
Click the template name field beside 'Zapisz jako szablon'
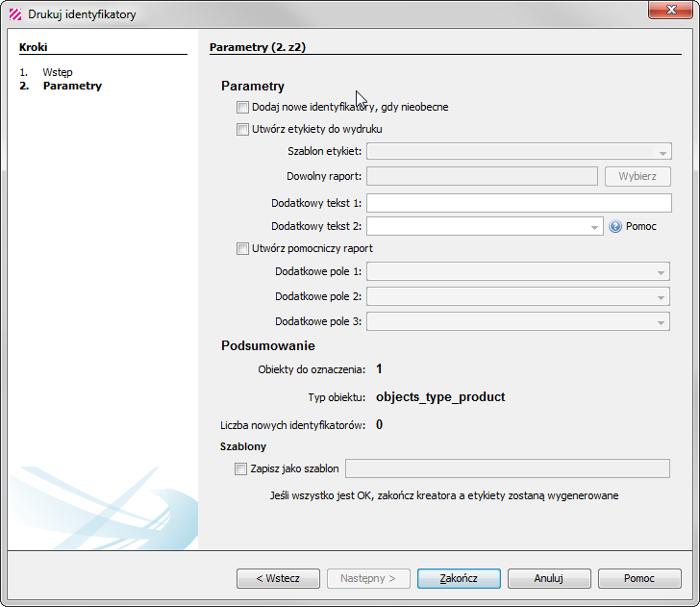click(x=508, y=468)
